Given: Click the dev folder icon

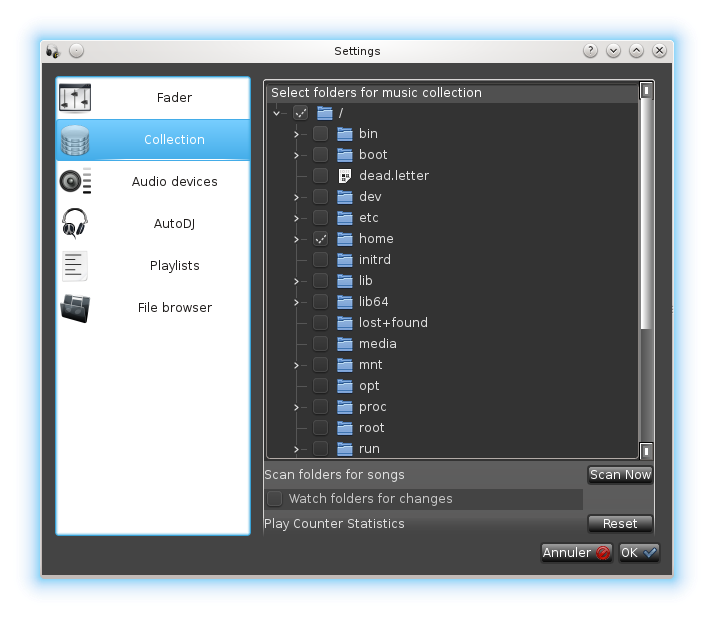Looking at the screenshot, I should click(345, 197).
